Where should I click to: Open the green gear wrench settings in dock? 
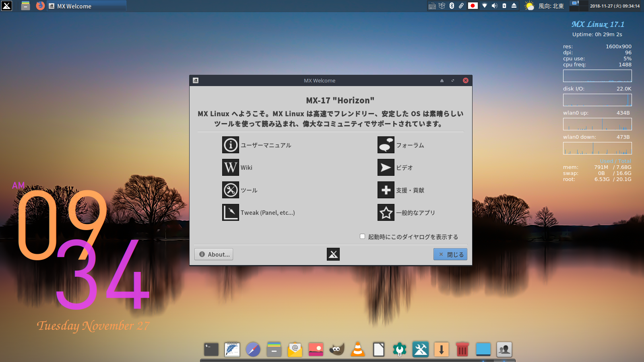click(x=400, y=350)
